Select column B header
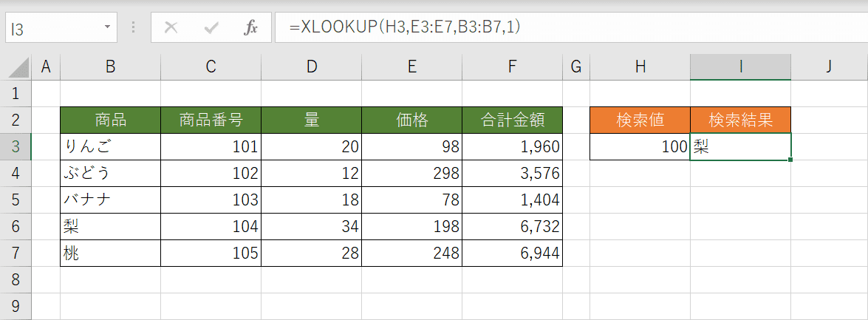Image resolution: width=868 pixels, height=320 pixels. click(111, 67)
